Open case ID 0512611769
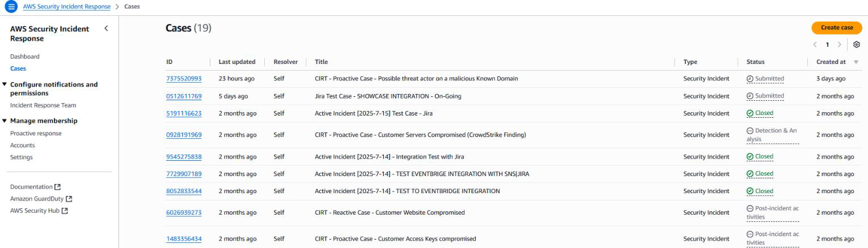Image resolution: width=868 pixels, height=248 pixels. pos(184,96)
